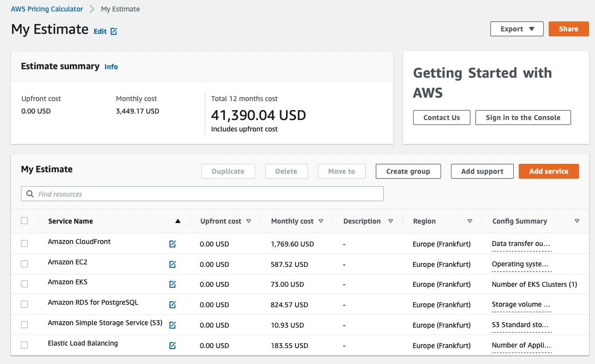Edit the Amazon EKS service entry

tap(172, 284)
